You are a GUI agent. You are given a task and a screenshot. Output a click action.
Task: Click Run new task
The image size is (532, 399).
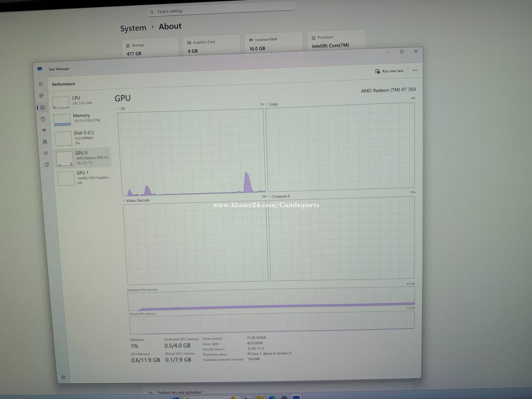pyautogui.click(x=389, y=71)
